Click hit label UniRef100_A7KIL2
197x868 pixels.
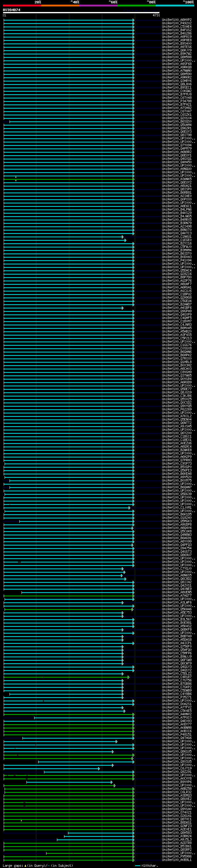click(177, 416)
